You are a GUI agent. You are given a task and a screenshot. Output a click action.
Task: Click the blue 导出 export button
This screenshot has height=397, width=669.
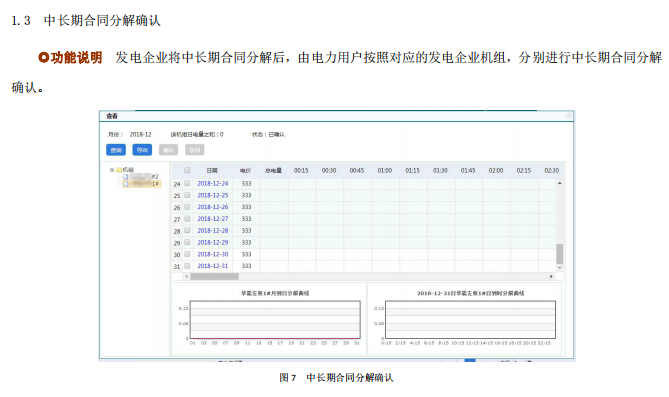click(142, 150)
